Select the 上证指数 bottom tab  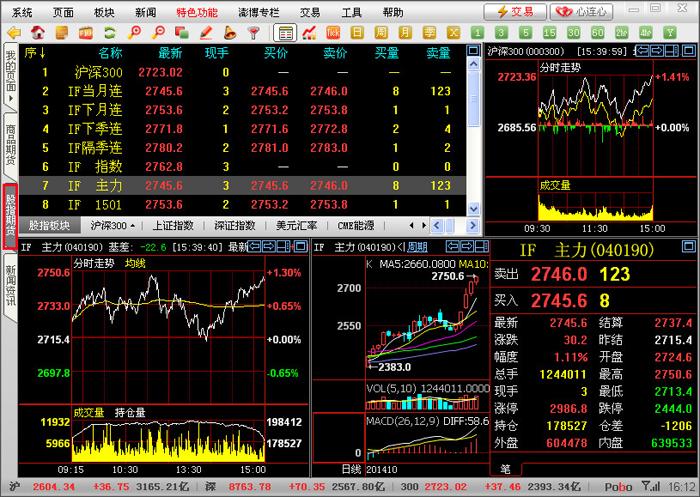tap(173, 226)
